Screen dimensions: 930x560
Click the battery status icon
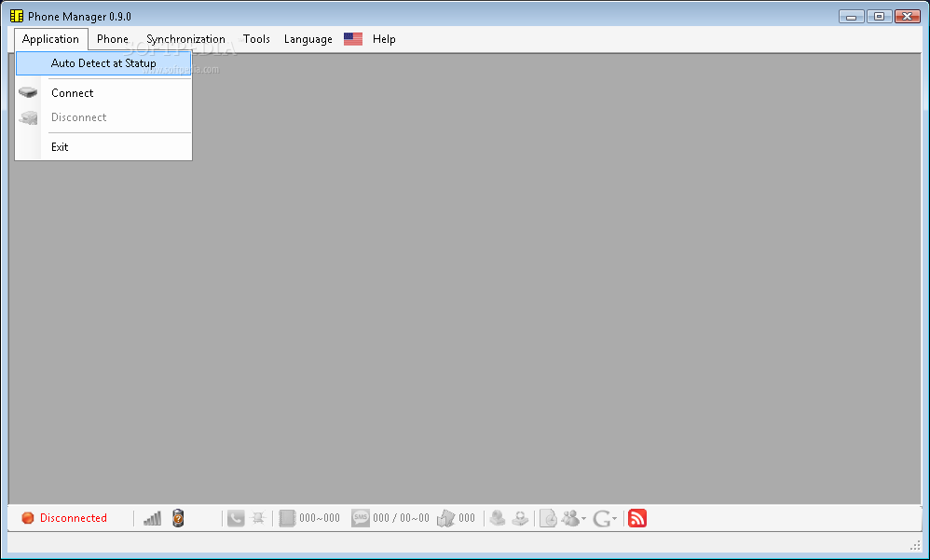[x=178, y=518]
